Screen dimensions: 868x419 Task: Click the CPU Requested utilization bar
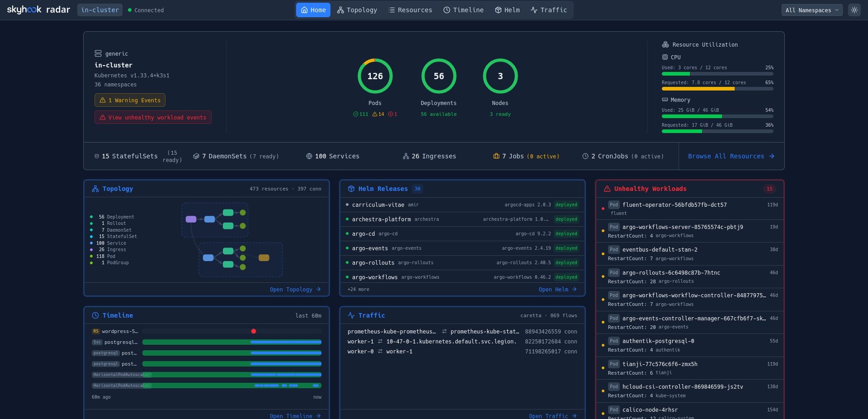coord(717,89)
